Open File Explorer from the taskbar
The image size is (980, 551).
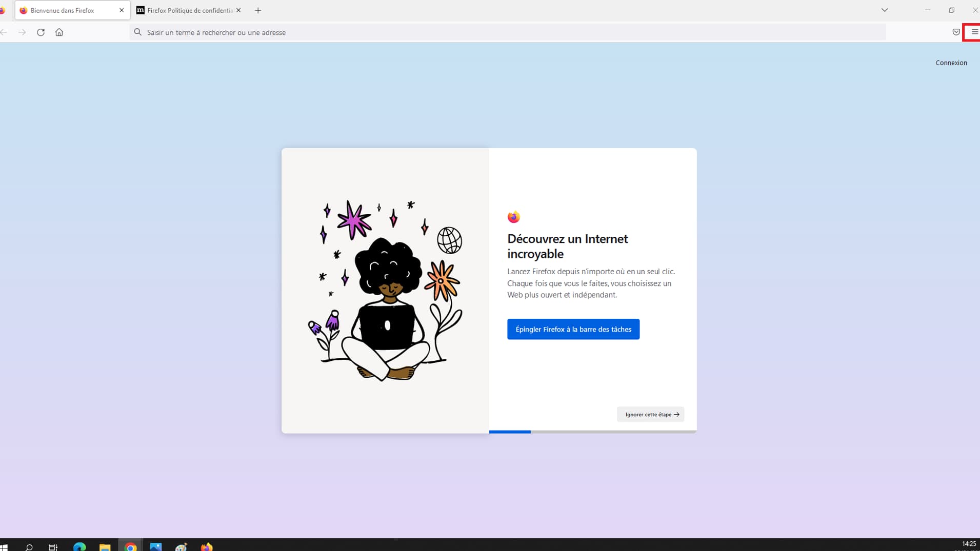[105, 547]
